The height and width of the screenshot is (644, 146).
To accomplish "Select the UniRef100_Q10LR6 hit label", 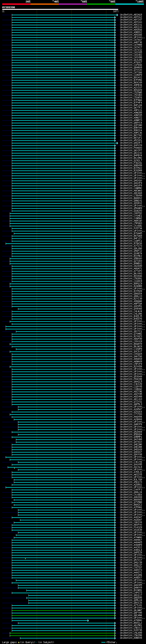I will tap(131, 60).
